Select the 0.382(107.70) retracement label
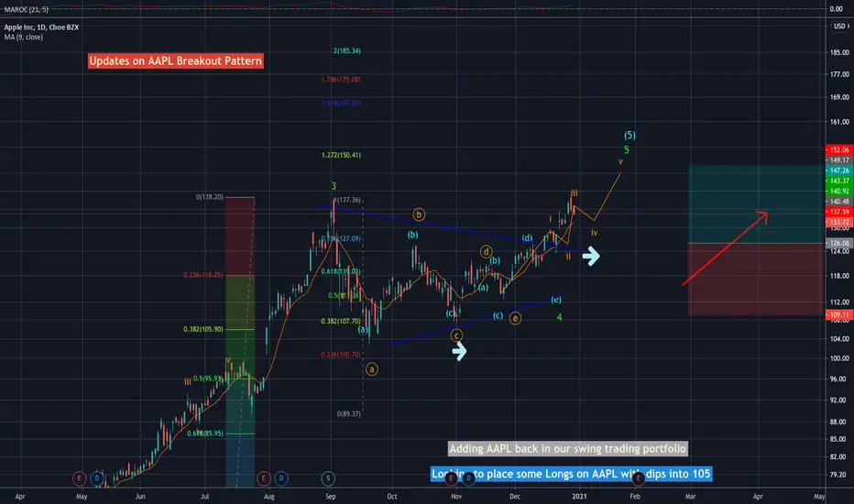Screen dimensions: 854x504 click(341, 321)
